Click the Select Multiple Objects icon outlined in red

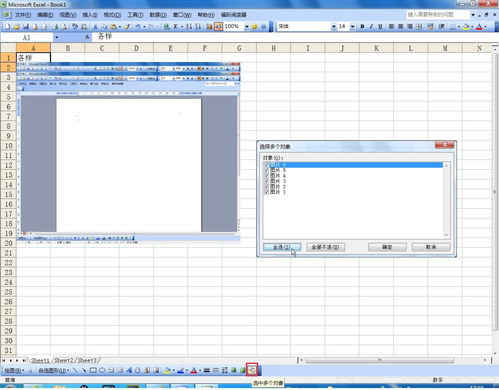[252, 370]
